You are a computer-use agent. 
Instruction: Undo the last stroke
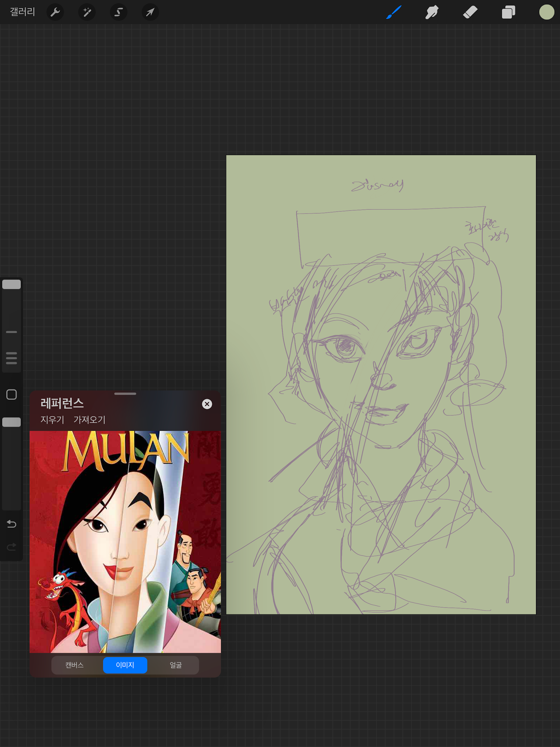pos(12,524)
